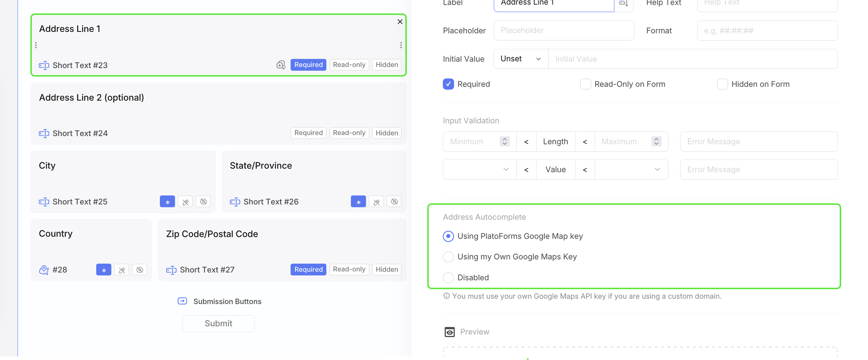Click the Submit button
Image resolution: width=868 pixels, height=360 pixels.
pos(218,324)
